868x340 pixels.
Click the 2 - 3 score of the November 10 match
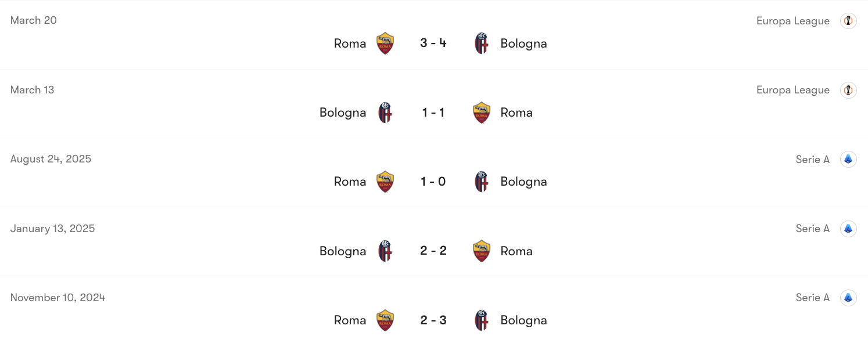(x=433, y=320)
